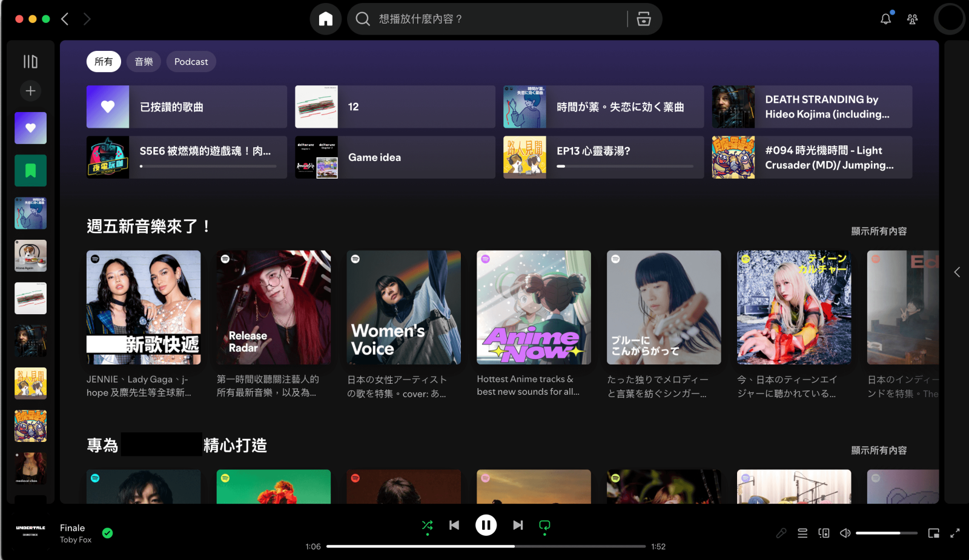The height and width of the screenshot is (560, 969).
Task: Adjust the volume slider
Action: (x=887, y=533)
